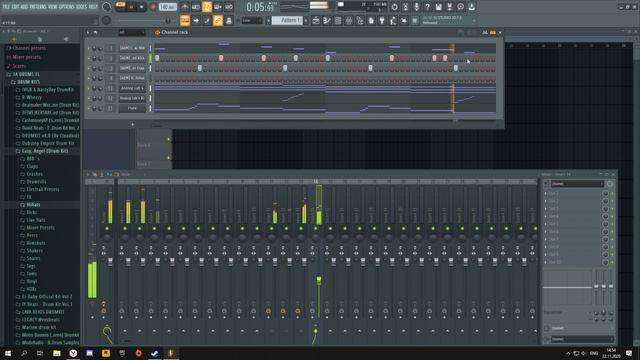Click the save project disk icon

click(x=438, y=7)
